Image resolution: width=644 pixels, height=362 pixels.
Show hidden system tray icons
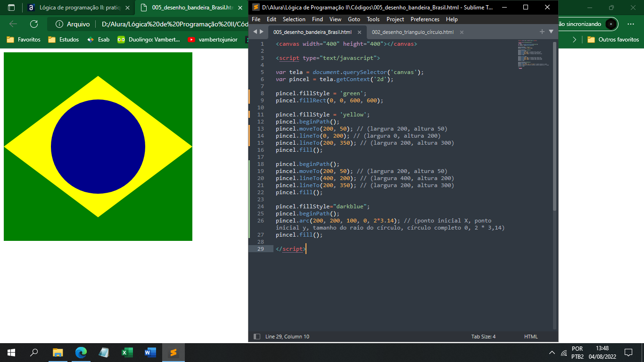pyautogui.click(x=552, y=353)
